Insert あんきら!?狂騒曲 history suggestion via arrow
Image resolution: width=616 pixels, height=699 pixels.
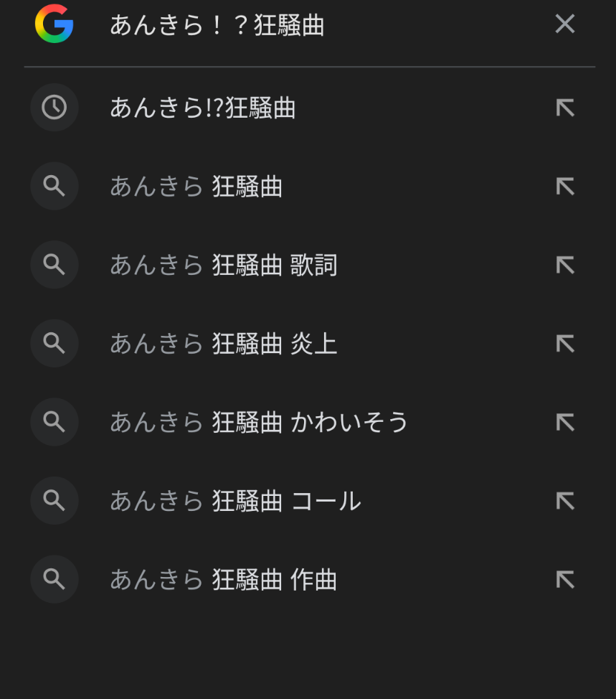pos(565,108)
